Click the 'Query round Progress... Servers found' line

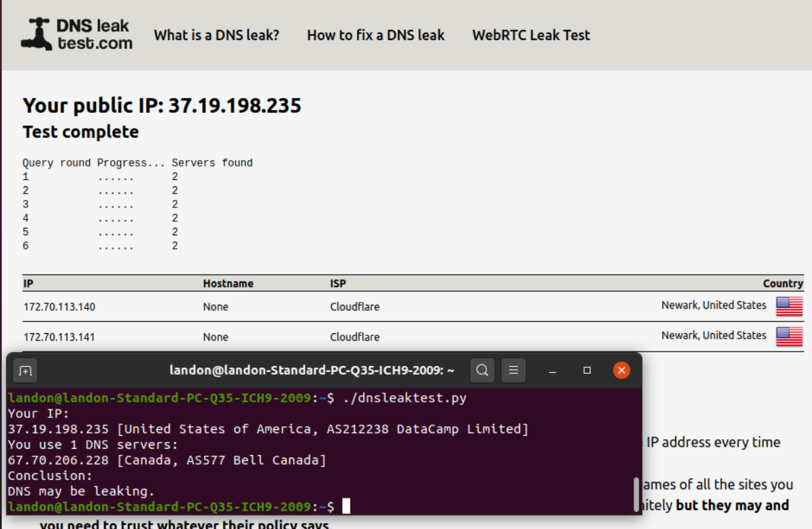click(x=138, y=163)
